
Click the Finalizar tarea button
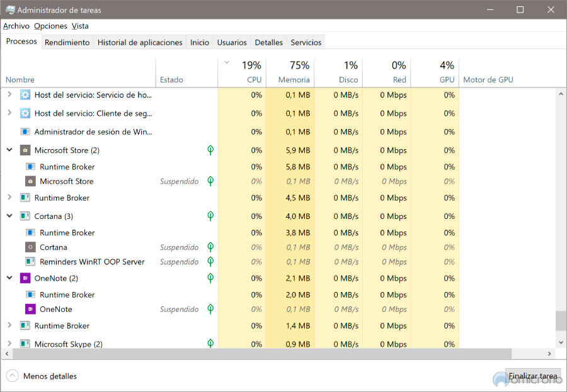point(532,376)
